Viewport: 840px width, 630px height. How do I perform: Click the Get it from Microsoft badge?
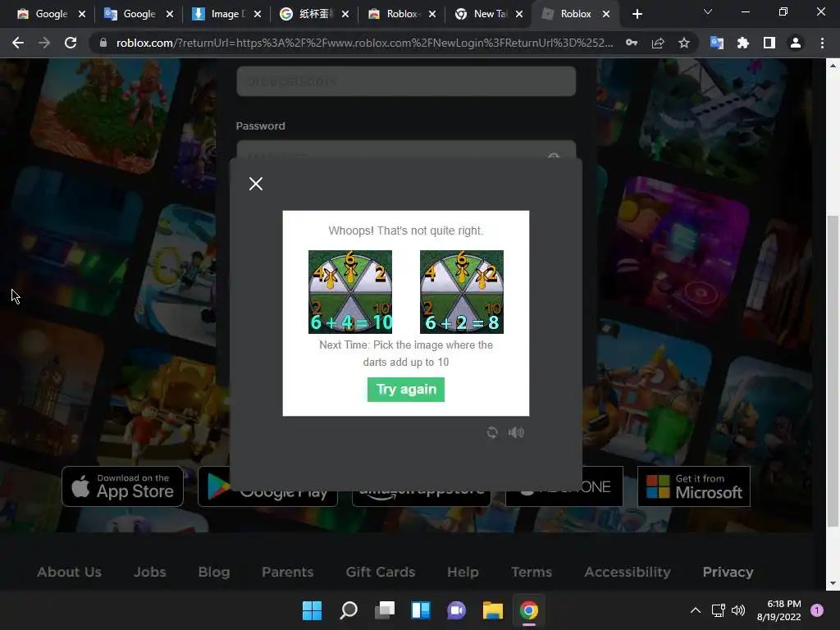click(x=694, y=486)
